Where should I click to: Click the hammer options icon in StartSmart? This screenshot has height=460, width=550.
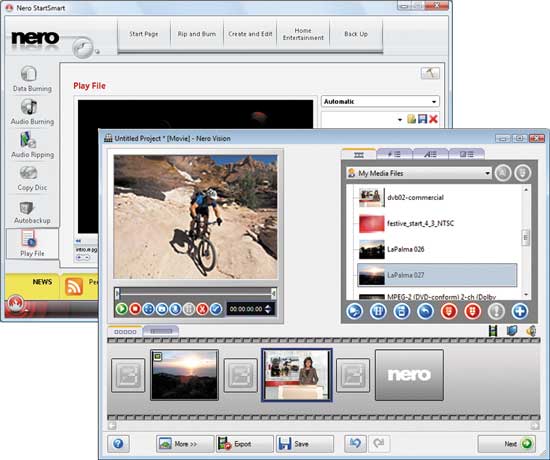tap(430, 73)
